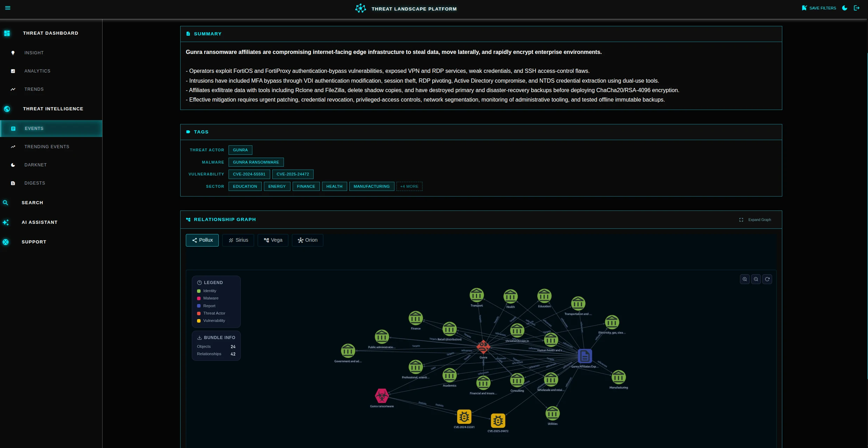
Task: Open the CVE-2025-24472 vulnerability tag
Action: pyautogui.click(x=293, y=174)
